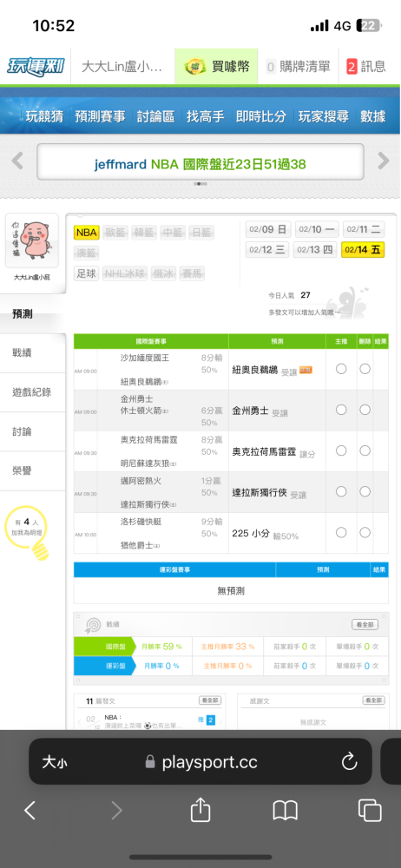Open 即時比分 in navigation bar
This screenshot has height=868, width=401.
pyautogui.click(x=261, y=116)
